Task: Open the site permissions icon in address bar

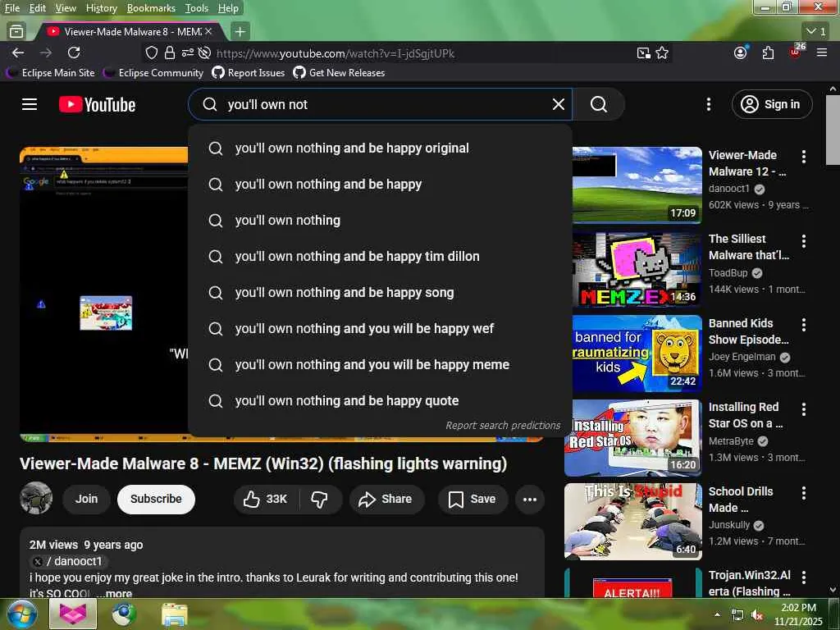Action: [188, 53]
